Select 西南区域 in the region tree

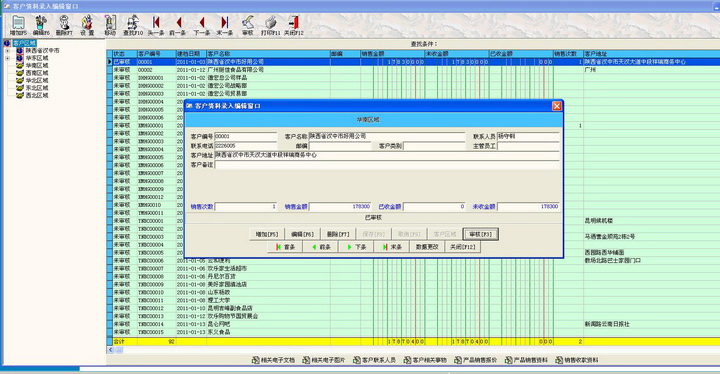coord(37,73)
